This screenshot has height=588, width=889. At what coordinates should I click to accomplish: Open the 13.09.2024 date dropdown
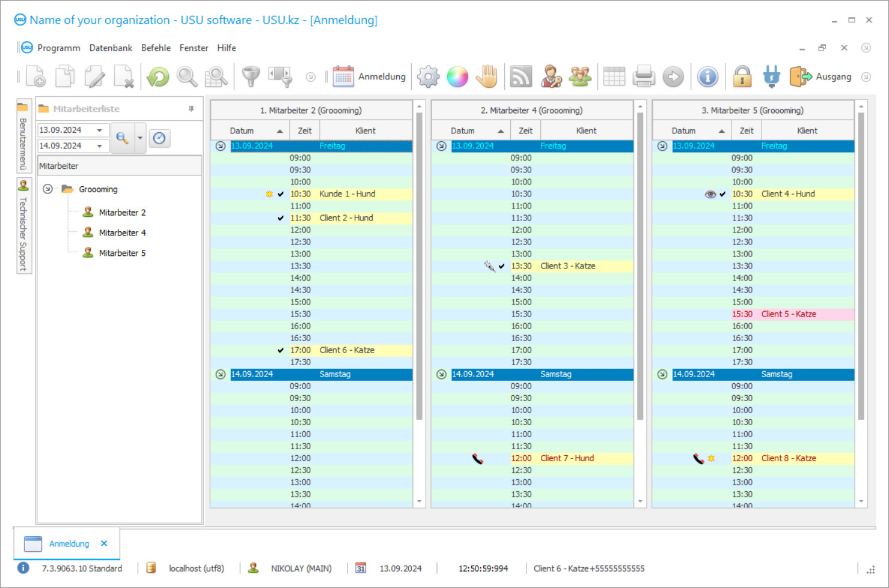[x=100, y=130]
